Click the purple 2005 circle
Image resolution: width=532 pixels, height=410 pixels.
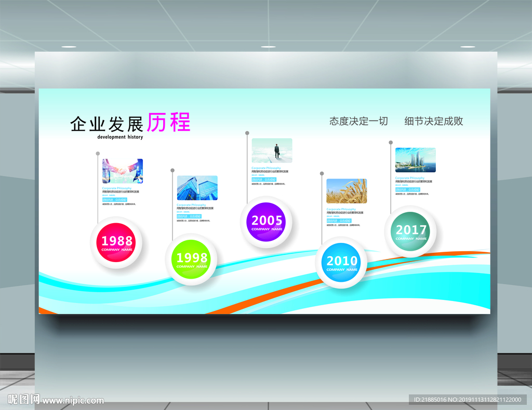266,222
